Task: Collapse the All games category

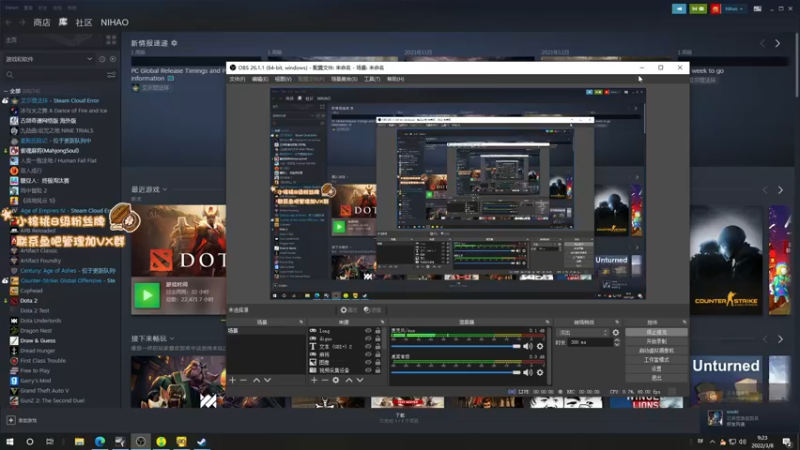Action: pos(6,91)
